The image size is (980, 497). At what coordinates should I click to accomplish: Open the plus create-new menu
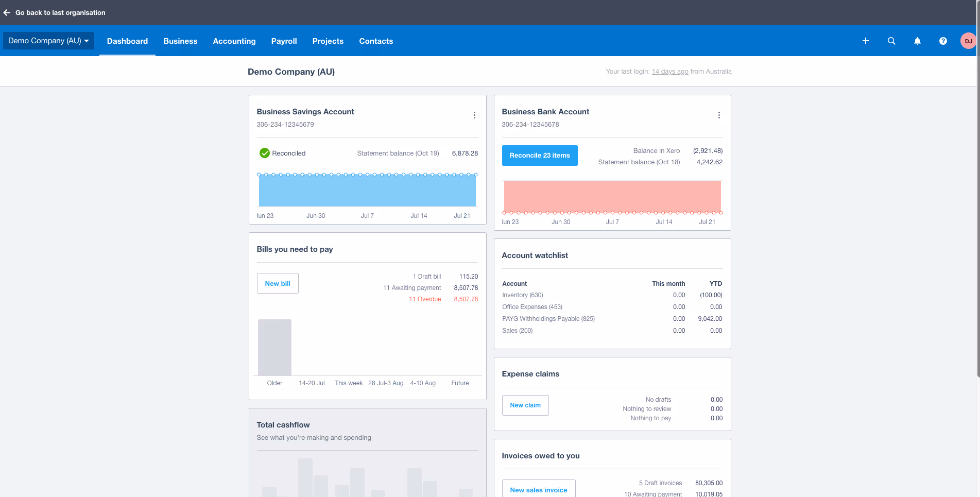pos(866,41)
